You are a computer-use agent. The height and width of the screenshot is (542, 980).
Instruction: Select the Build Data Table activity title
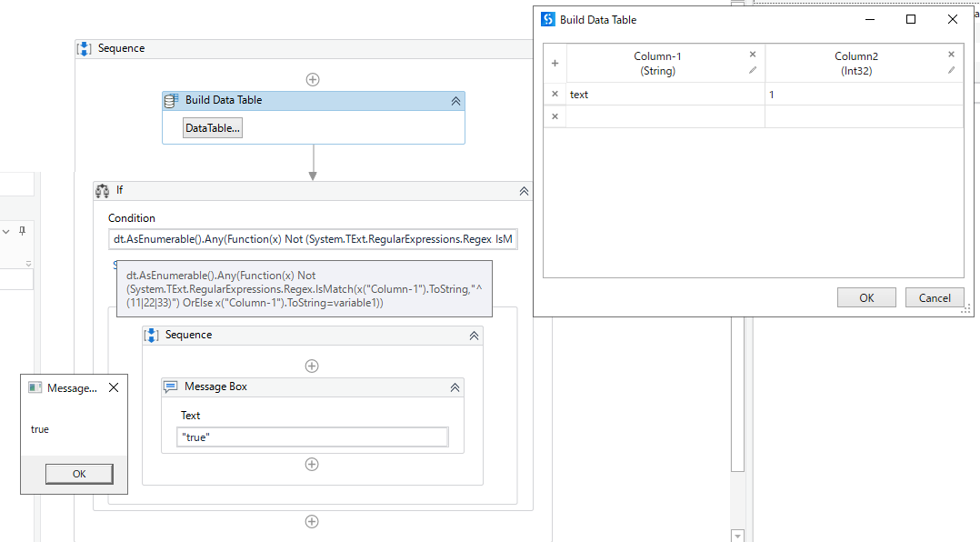[x=223, y=100]
